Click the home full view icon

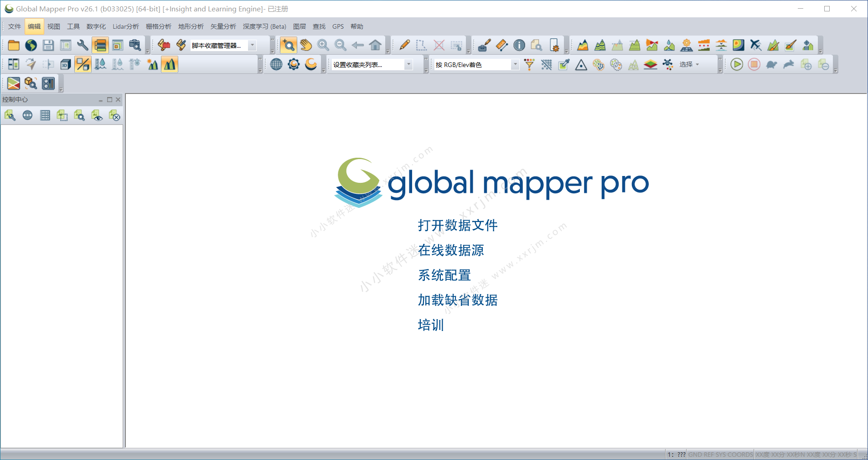(x=375, y=45)
